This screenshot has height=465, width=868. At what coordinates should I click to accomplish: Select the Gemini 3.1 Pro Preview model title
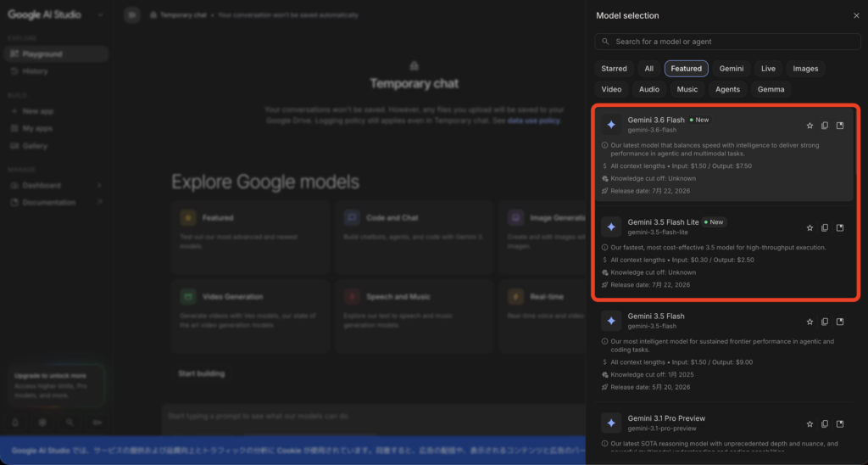(x=666, y=418)
